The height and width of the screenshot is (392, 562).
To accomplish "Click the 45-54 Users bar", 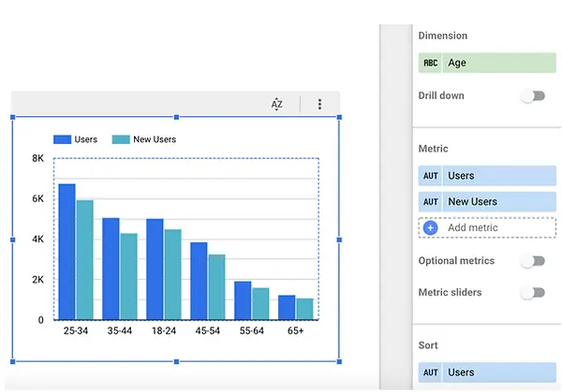I will (199, 281).
